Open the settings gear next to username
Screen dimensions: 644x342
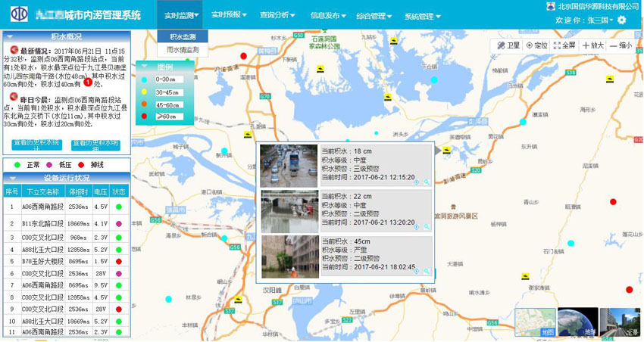click(x=622, y=20)
